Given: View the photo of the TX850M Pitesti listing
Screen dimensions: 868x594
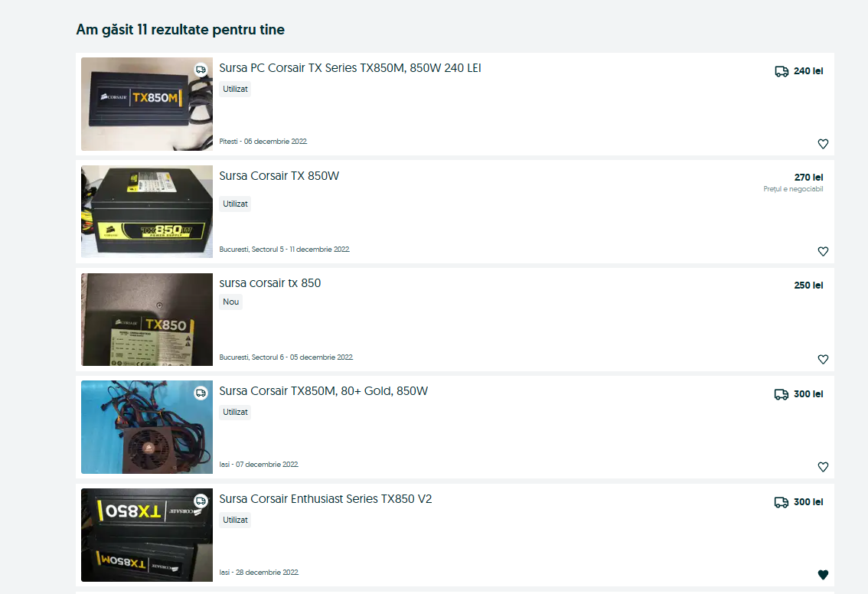Looking at the screenshot, I should [x=147, y=104].
